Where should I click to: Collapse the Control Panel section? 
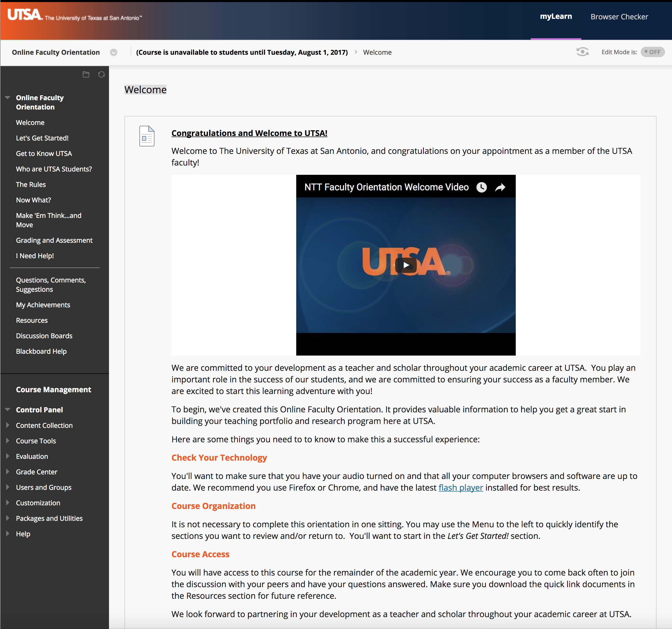pos(7,410)
